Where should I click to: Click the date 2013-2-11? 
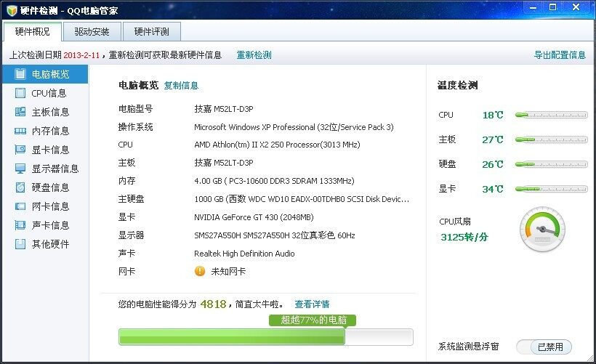point(81,55)
